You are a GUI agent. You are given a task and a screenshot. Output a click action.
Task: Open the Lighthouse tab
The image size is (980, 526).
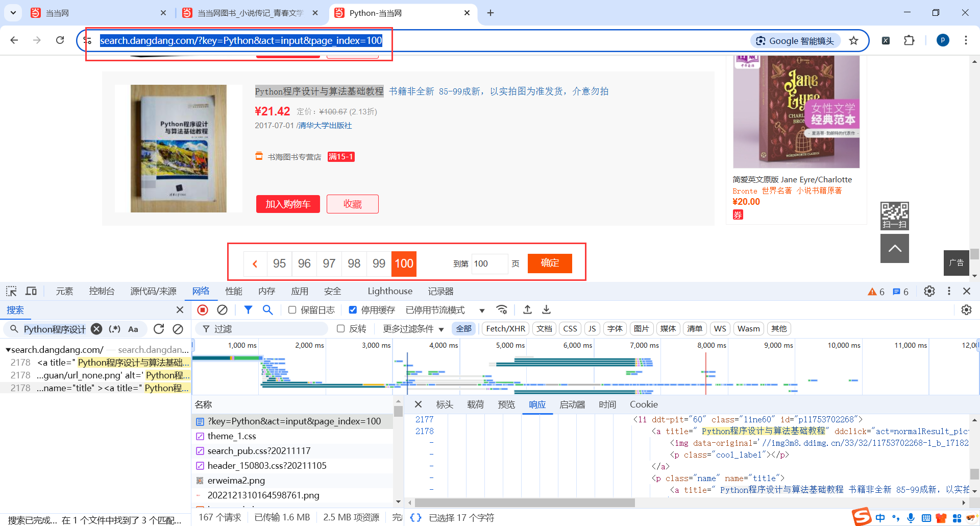pos(390,291)
